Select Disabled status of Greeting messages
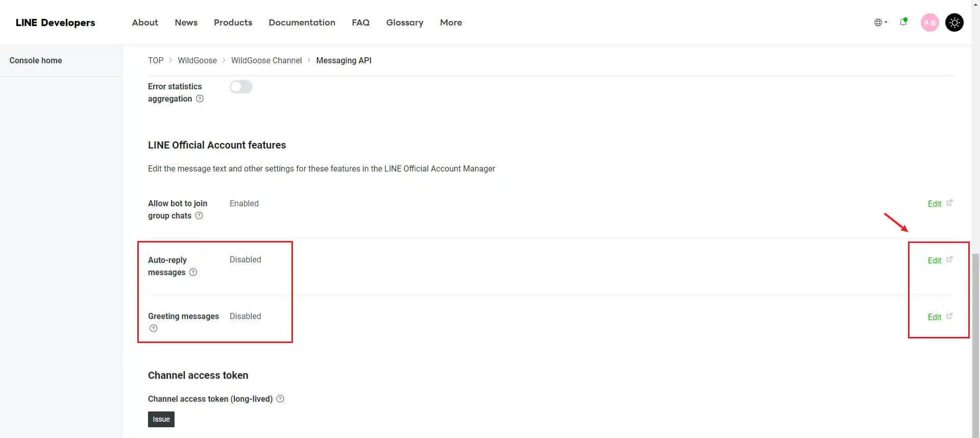 (x=245, y=316)
